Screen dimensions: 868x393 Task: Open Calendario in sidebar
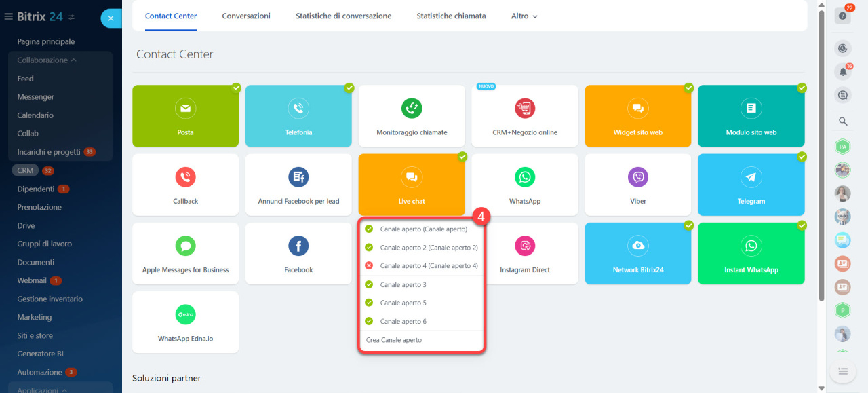(x=35, y=115)
